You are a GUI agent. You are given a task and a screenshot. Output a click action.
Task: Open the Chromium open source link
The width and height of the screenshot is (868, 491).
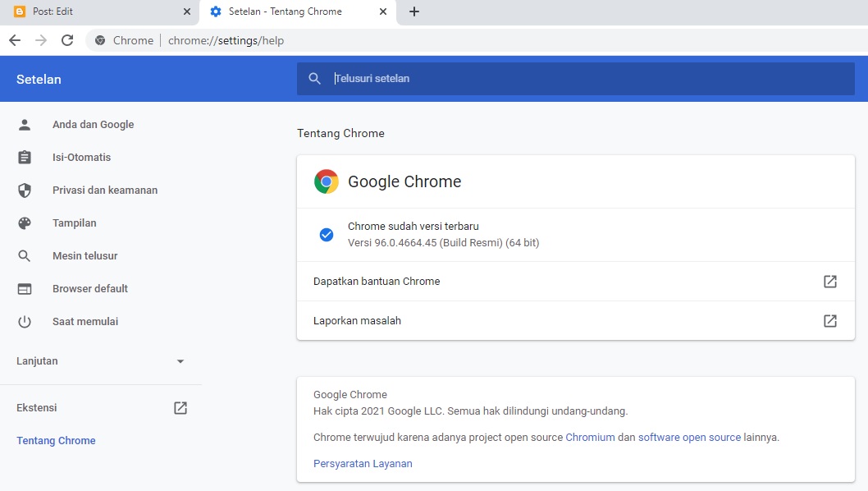(x=590, y=437)
